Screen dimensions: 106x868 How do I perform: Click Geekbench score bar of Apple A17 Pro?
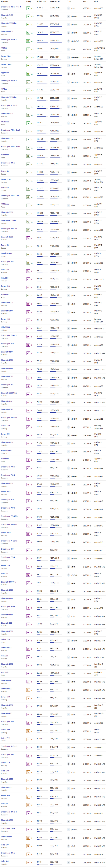pos(55,92)
